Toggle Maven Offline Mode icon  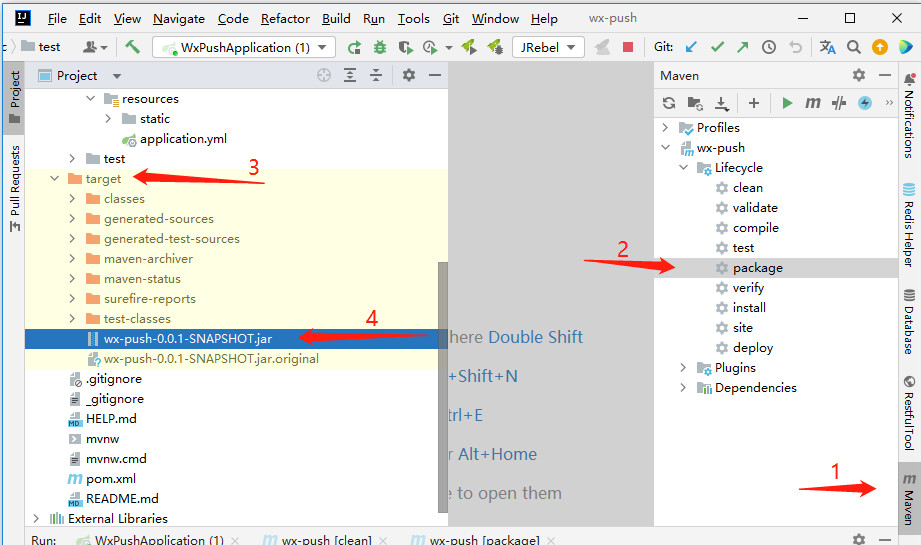(839, 103)
